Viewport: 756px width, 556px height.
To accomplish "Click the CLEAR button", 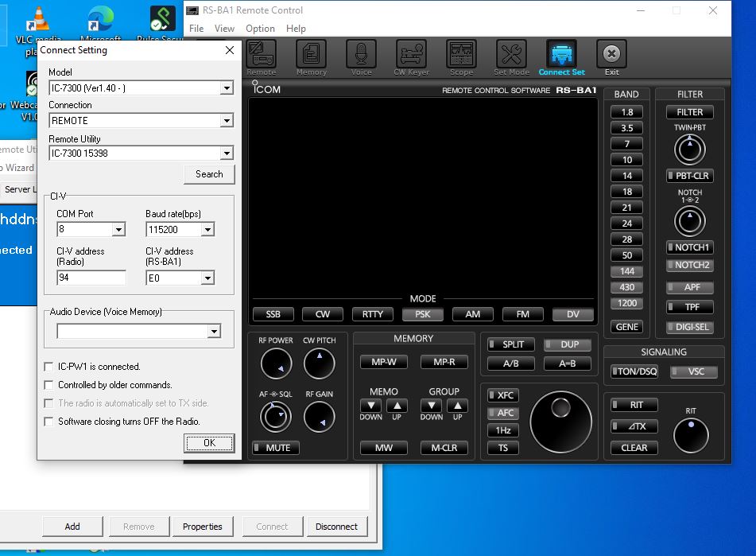I will (x=634, y=448).
